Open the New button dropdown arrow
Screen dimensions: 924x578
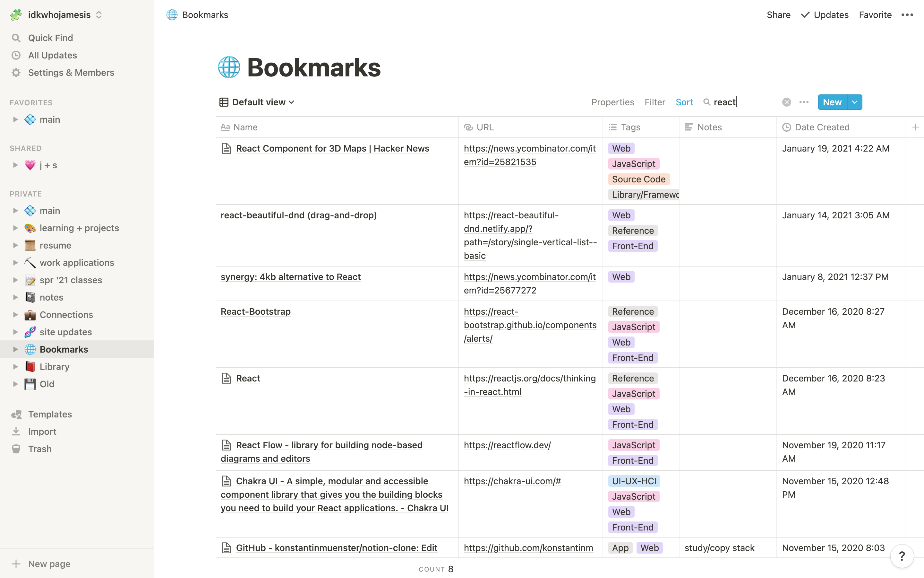pos(854,102)
